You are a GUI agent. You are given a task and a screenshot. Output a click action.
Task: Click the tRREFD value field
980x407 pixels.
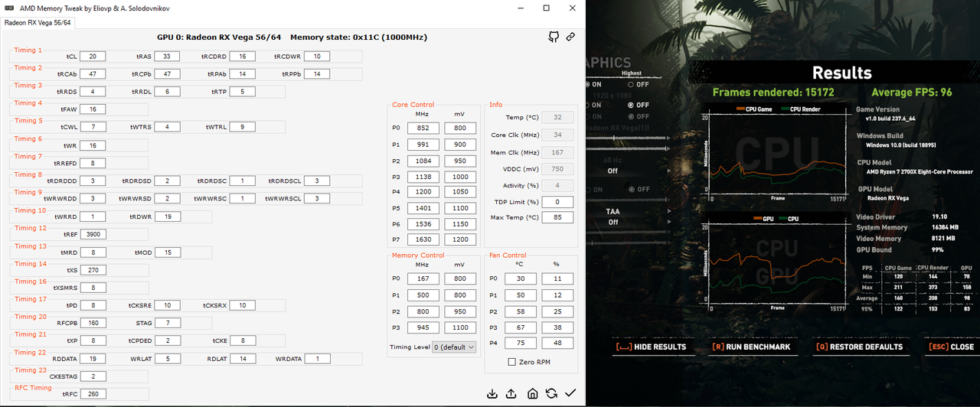93,163
